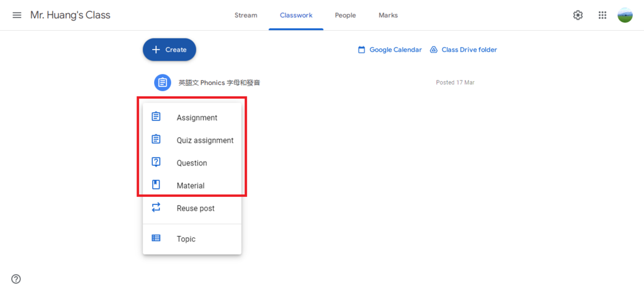
Task: Click the Material bookmark icon in menu
Action: click(156, 185)
